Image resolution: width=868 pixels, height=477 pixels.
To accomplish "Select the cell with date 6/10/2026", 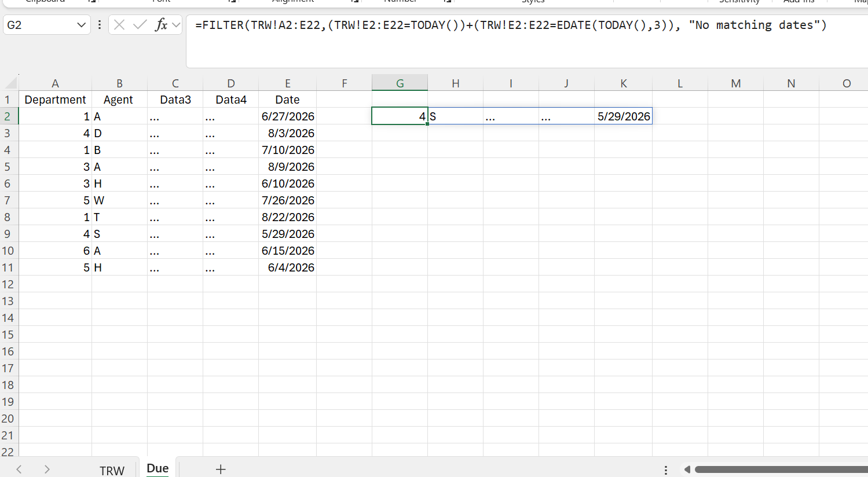I will coord(287,184).
